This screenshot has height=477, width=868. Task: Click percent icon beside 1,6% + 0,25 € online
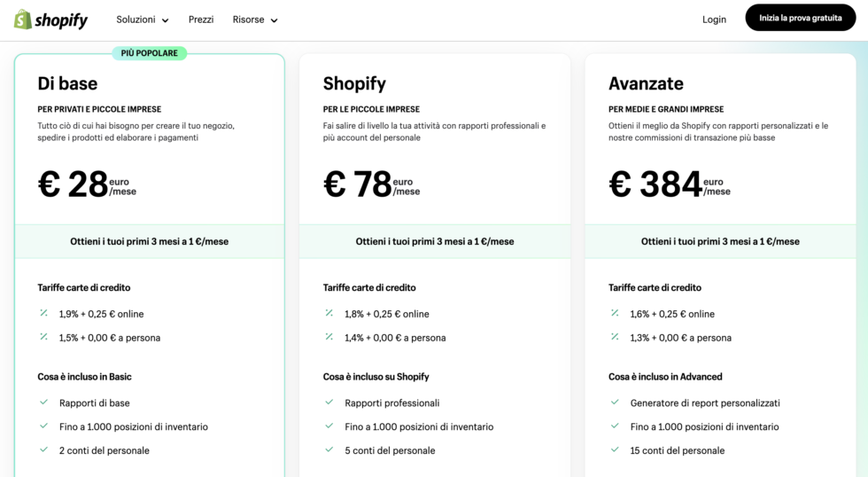[x=614, y=313]
